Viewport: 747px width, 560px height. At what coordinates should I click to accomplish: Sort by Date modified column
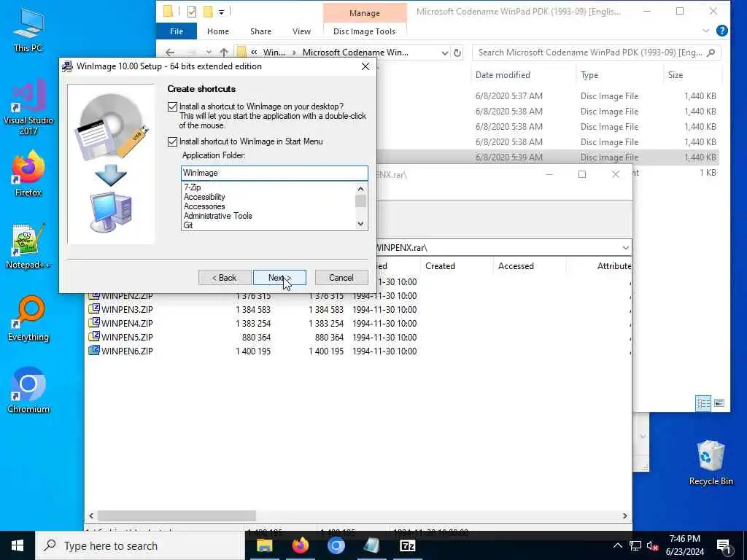[503, 75]
